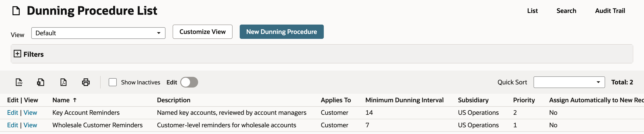
Task: Sort by the Name column header
Action: [61, 100]
